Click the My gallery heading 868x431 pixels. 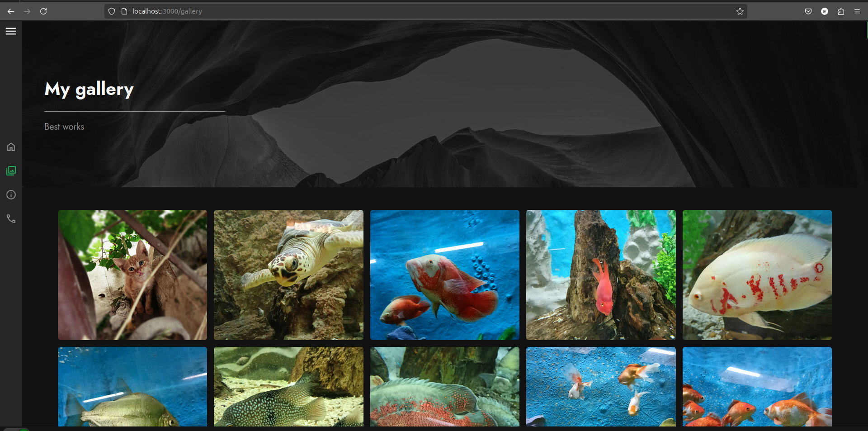pos(89,89)
